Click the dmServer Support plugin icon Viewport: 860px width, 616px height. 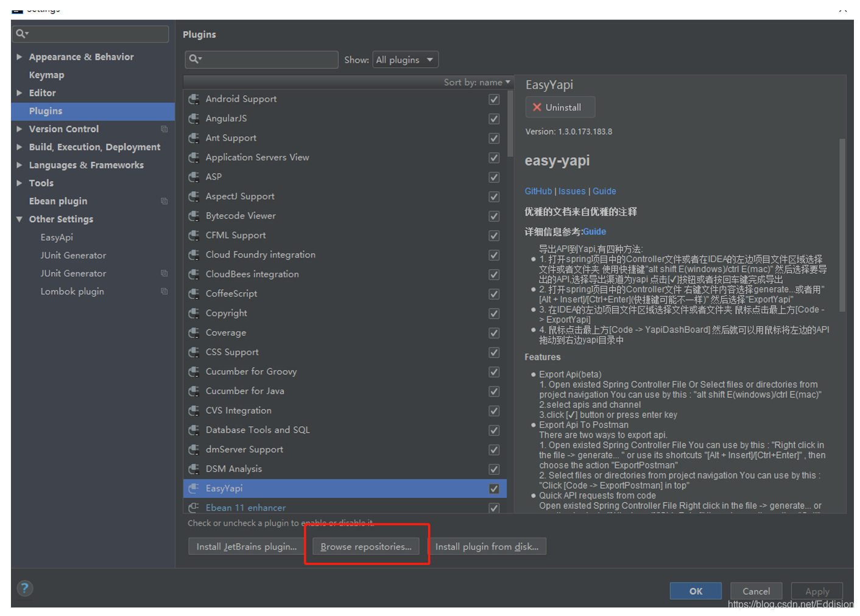click(x=194, y=449)
